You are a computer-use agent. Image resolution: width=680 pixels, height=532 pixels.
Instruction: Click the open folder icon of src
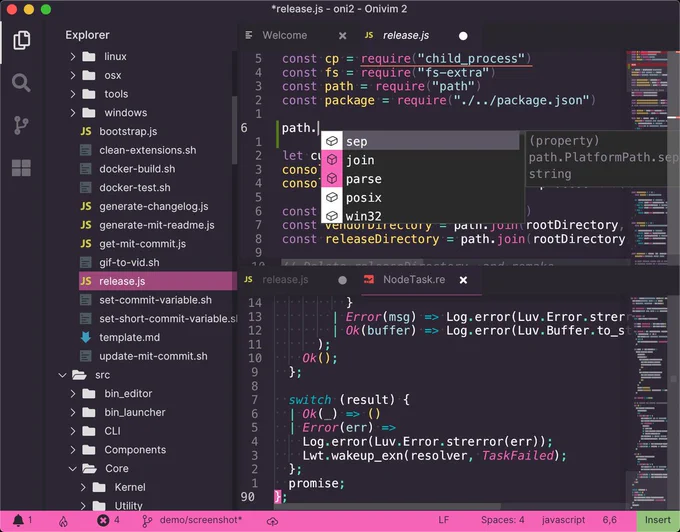point(79,375)
